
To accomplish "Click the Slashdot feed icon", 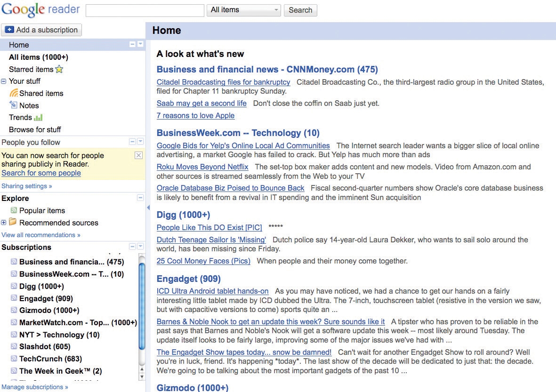I will [15, 347].
